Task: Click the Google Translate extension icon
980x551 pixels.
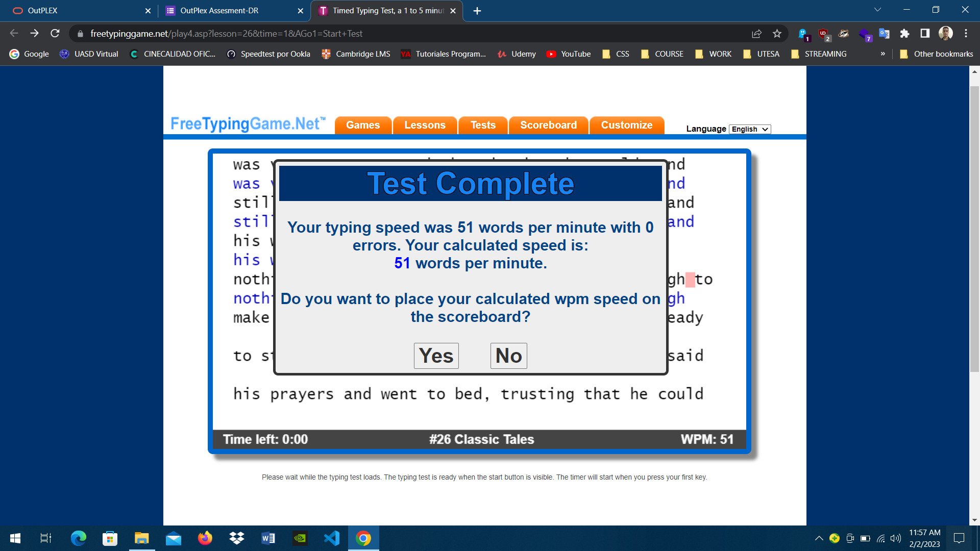Action: (884, 34)
